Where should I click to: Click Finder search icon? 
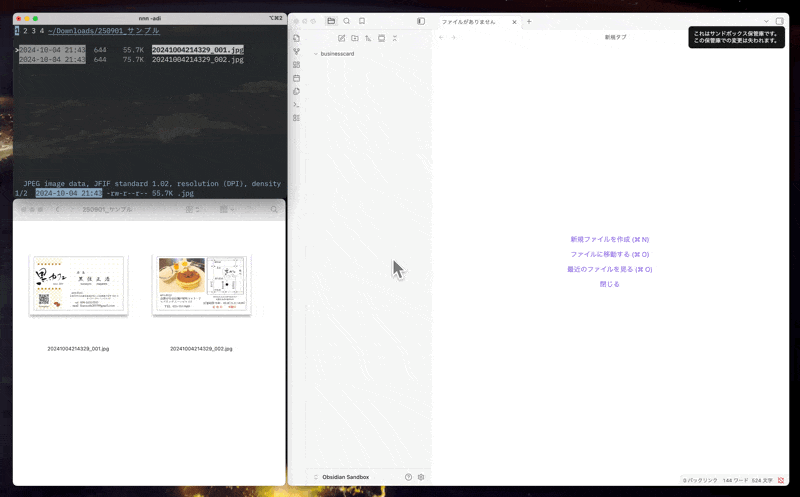click(x=274, y=210)
